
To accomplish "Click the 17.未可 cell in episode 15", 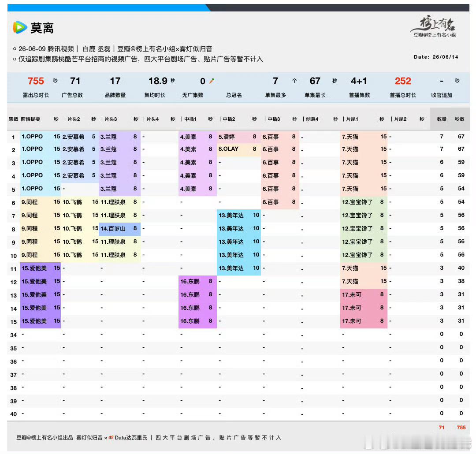I will (352, 321).
